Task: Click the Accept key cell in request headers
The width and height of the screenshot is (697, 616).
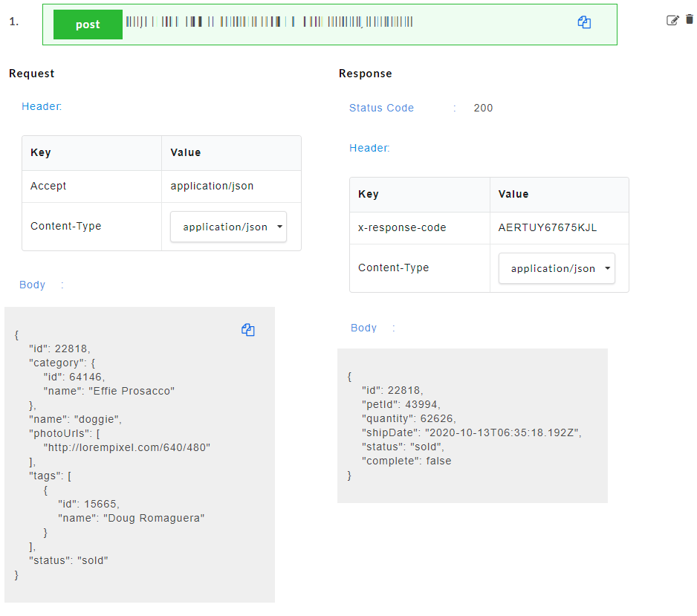Action: point(48,186)
